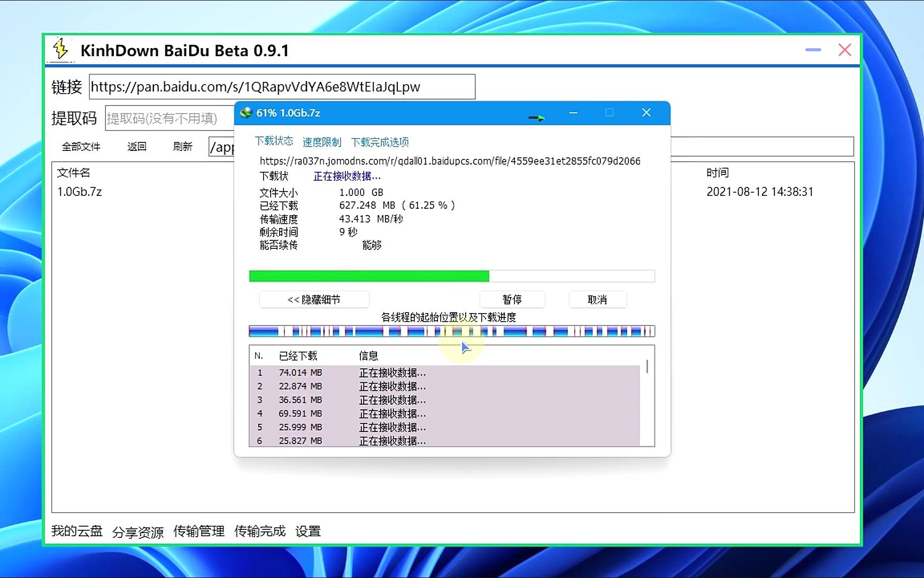Image resolution: width=924 pixels, height=578 pixels.
Task: Click the 已经下载 column header in thread list
Action: click(298, 356)
